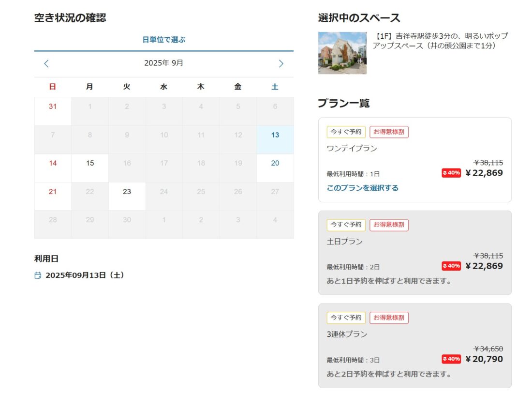Choose September 23 on the calendar
Image resolution: width=532 pixels, height=395 pixels.
tap(127, 192)
